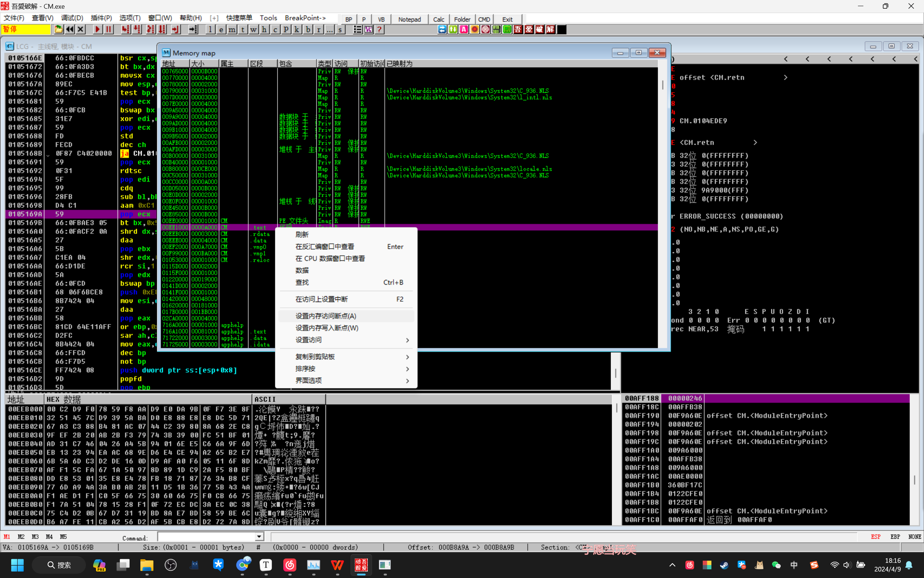This screenshot has width=924, height=578.
Task: Click the Step Into toolbar icon
Action: click(126, 29)
